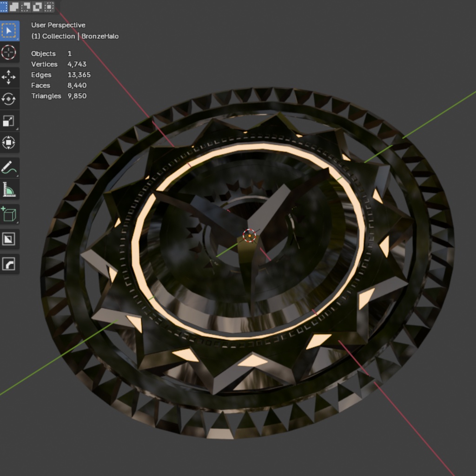
Task: Set selection mode to Set New
Action: click(x=3, y=7)
